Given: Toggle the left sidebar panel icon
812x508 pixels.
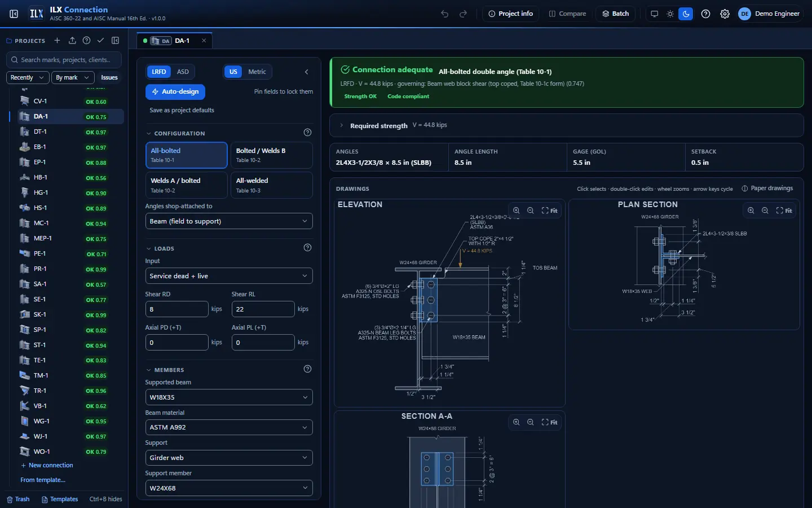Looking at the screenshot, I should point(14,14).
